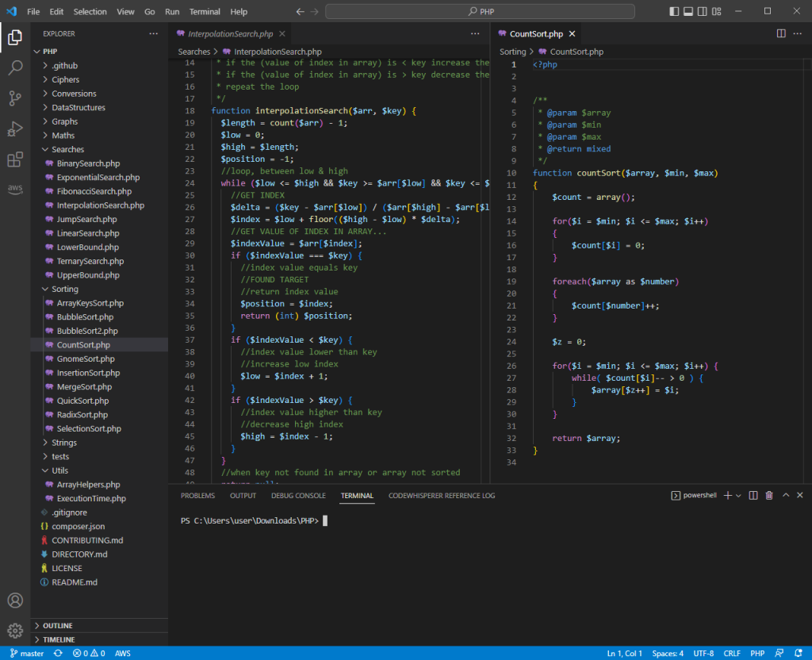812x660 pixels.
Task: Go back with the left arrow
Action: (x=301, y=11)
